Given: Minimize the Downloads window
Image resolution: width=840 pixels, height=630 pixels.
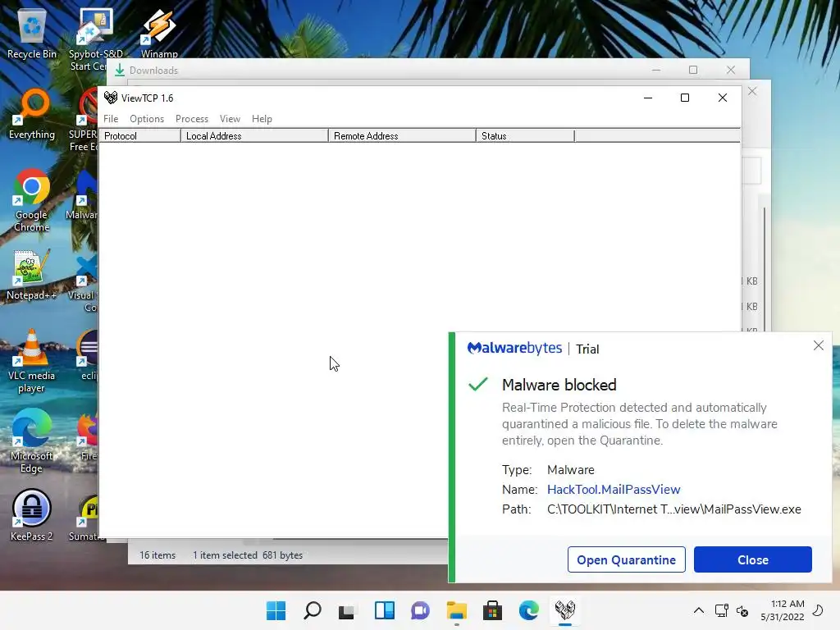Looking at the screenshot, I should [656, 70].
